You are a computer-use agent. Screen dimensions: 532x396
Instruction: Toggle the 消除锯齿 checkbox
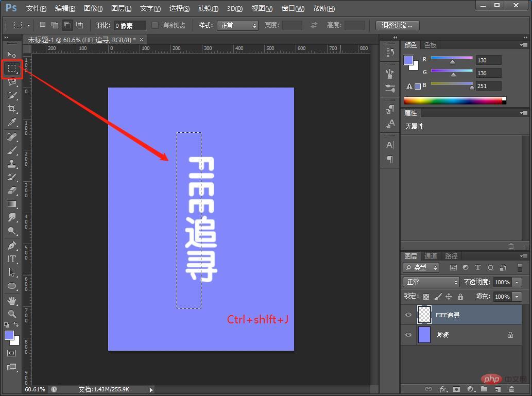(x=155, y=25)
